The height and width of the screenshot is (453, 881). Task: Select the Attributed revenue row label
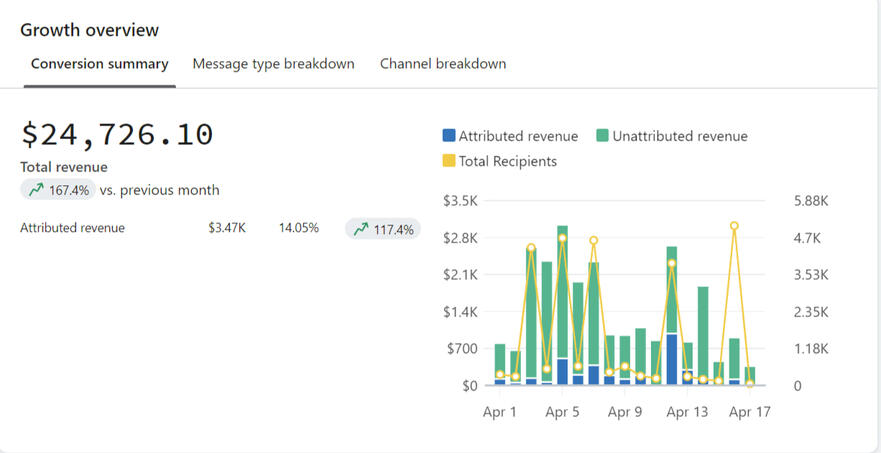[x=72, y=228]
